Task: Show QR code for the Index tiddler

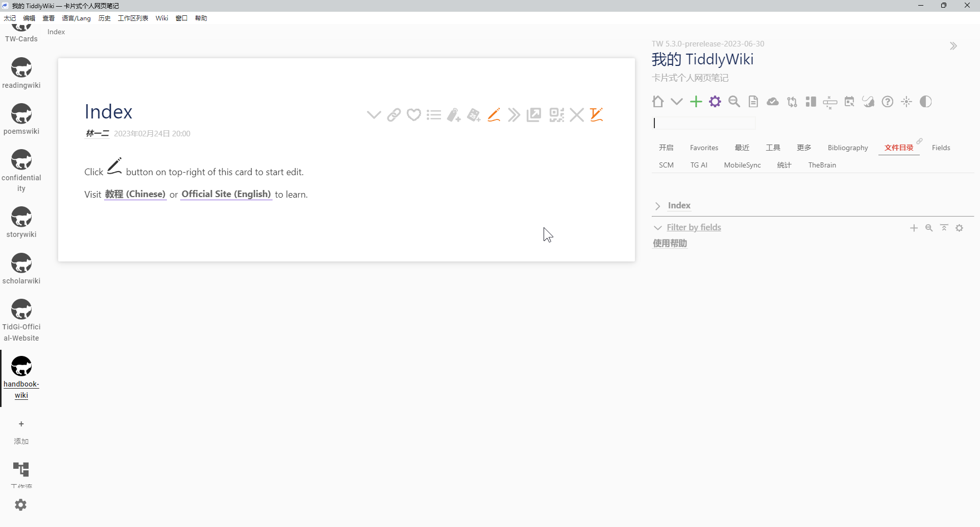Action: (x=557, y=115)
